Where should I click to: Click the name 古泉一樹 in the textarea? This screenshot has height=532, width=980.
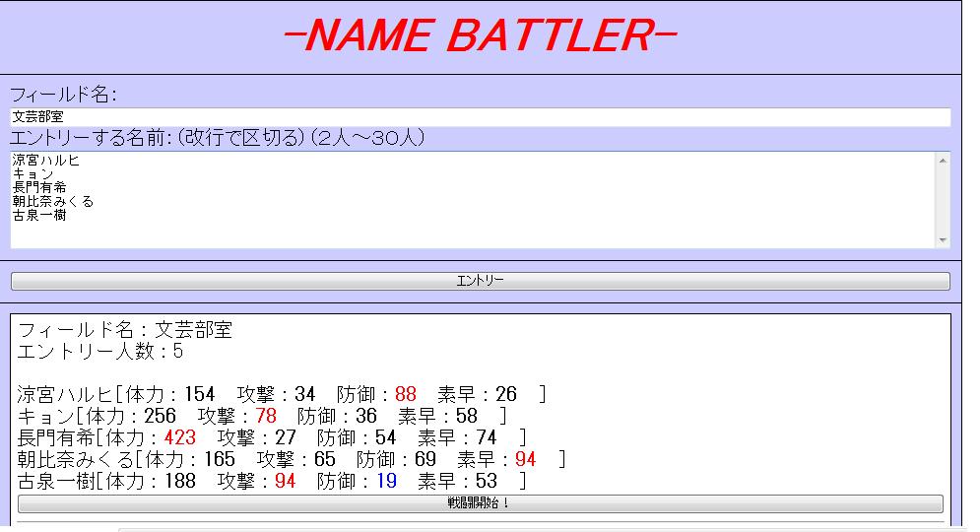coord(39,215)
